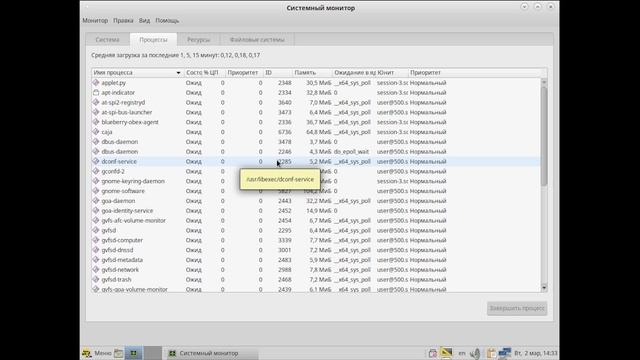
Task: Select the gvfs-goa-volume-monitor row
Action: coord(316,289)
